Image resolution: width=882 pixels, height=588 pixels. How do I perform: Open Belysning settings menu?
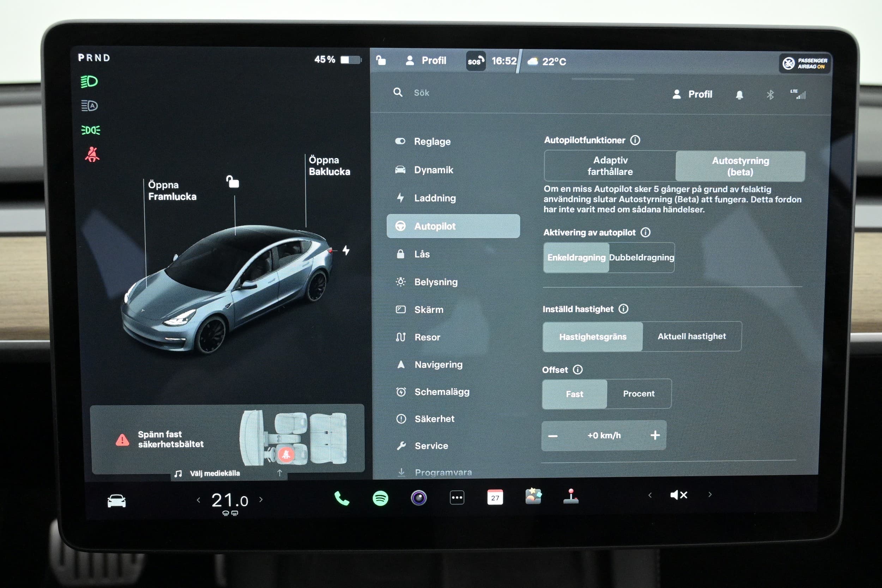coord(453,282)
